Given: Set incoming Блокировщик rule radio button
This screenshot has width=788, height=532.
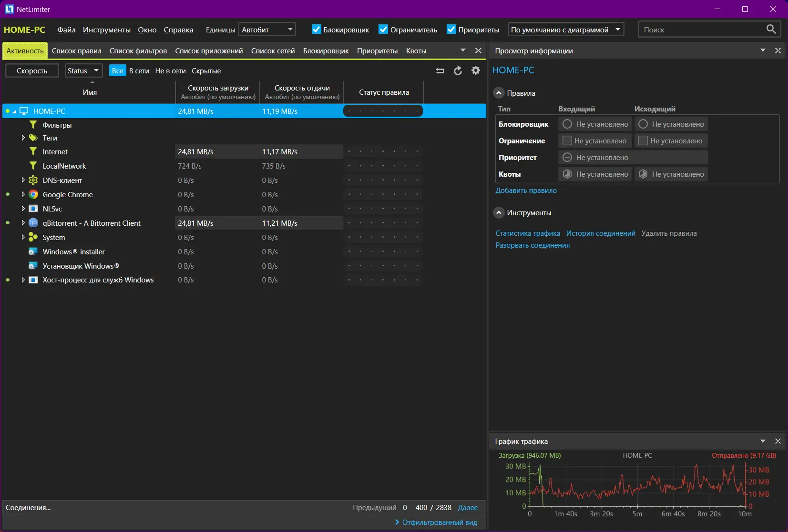Looking at the screenshot, I should click(x=567, y=124).
